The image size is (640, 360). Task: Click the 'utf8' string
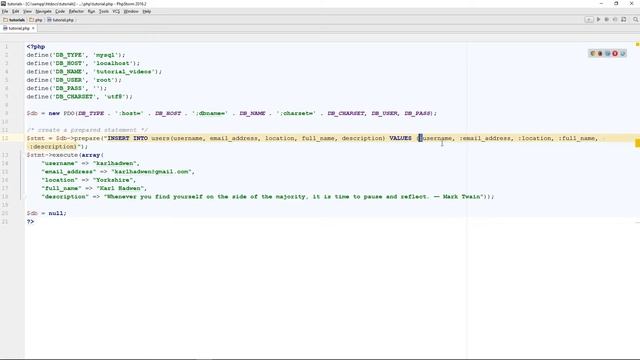pos(114,97)
